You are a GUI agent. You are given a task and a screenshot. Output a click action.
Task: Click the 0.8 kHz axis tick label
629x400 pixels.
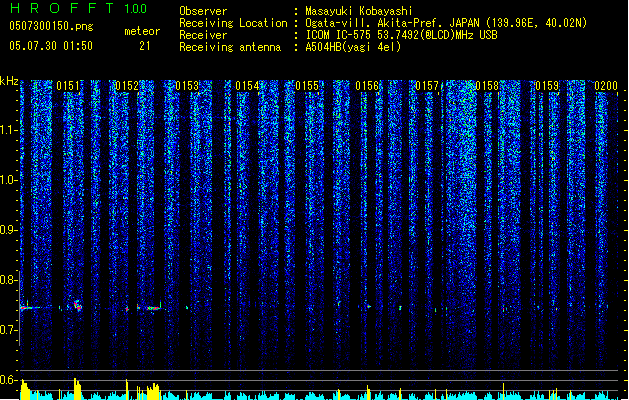(9, 280)
